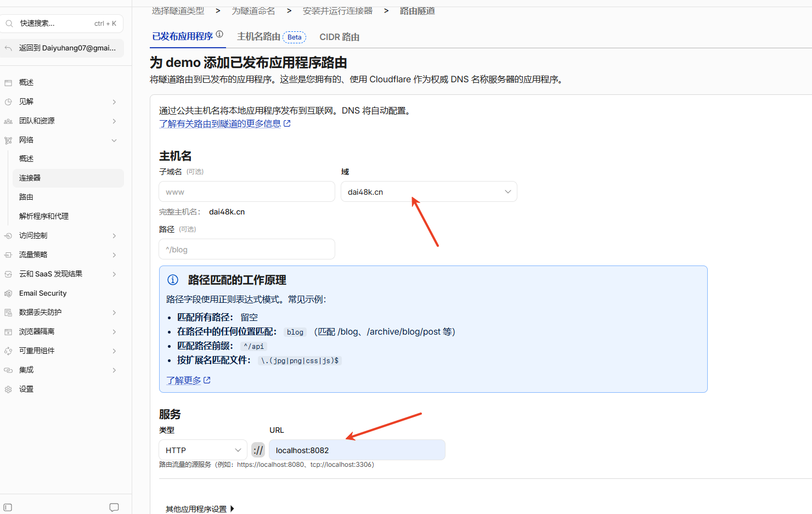Go to breadcrumb step 安装并运行连接器
The image size is (812, 514).
point(337,11)
